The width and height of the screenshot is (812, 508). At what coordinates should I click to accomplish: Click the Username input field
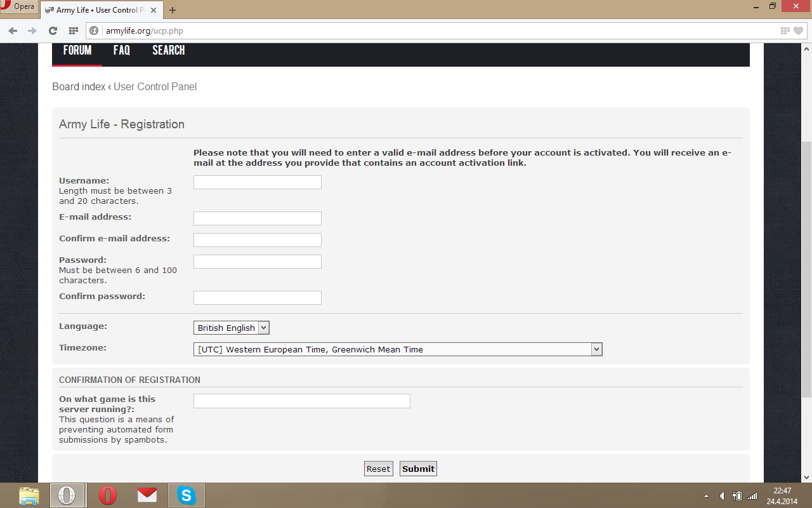coord(257,182)
